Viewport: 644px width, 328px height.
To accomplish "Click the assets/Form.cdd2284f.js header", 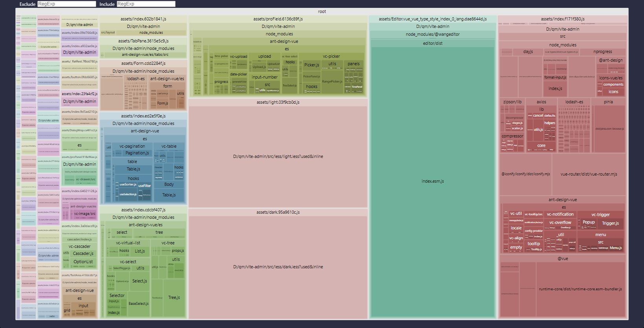I will tap(143, 63).
